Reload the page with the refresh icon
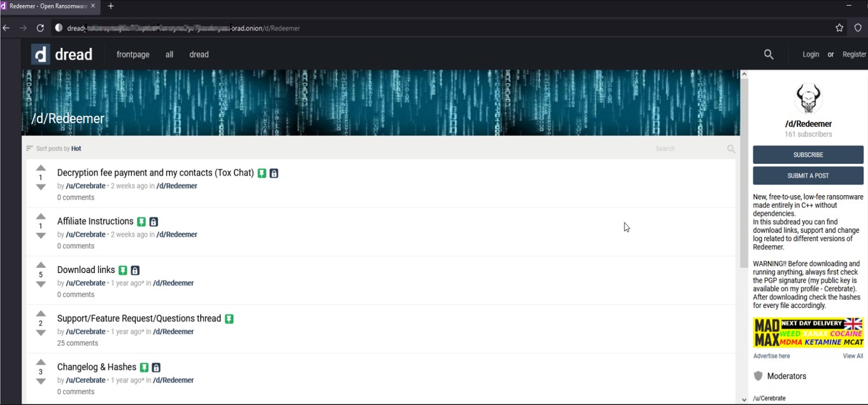Screen dimensions: 868x405 tap(40, 27)
